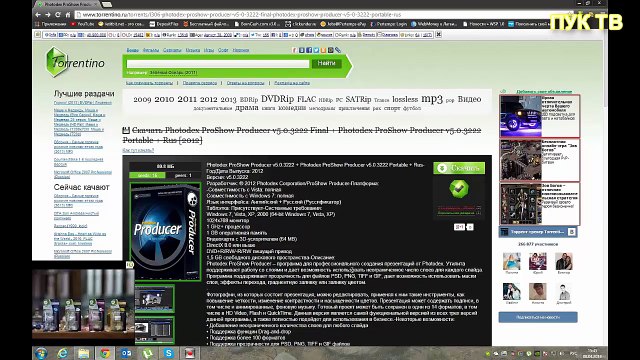Click the green shield checkmark icon

pyautogui.click(x=459, y=189)
